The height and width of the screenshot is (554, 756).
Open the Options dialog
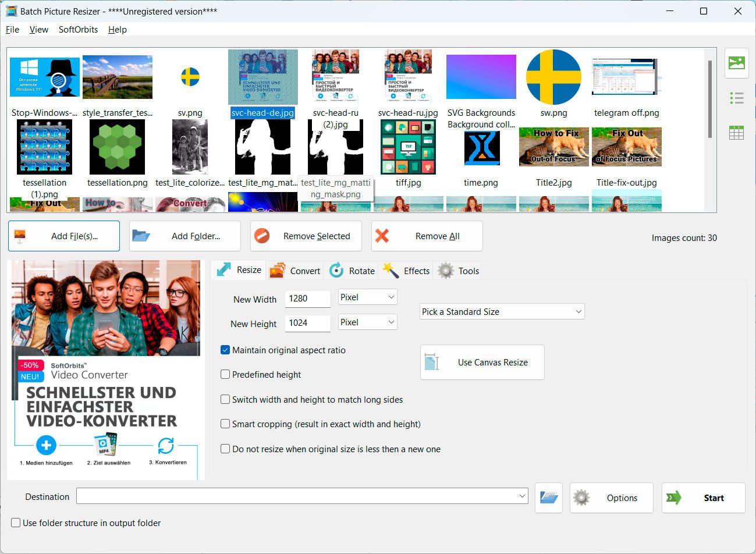[612, 498]
